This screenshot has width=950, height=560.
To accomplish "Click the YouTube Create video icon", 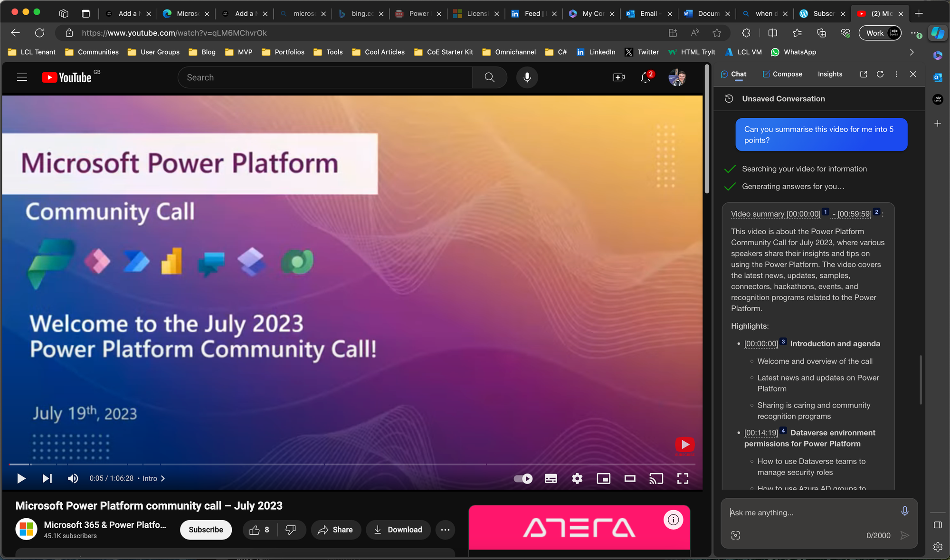I will tap(618, 77).
